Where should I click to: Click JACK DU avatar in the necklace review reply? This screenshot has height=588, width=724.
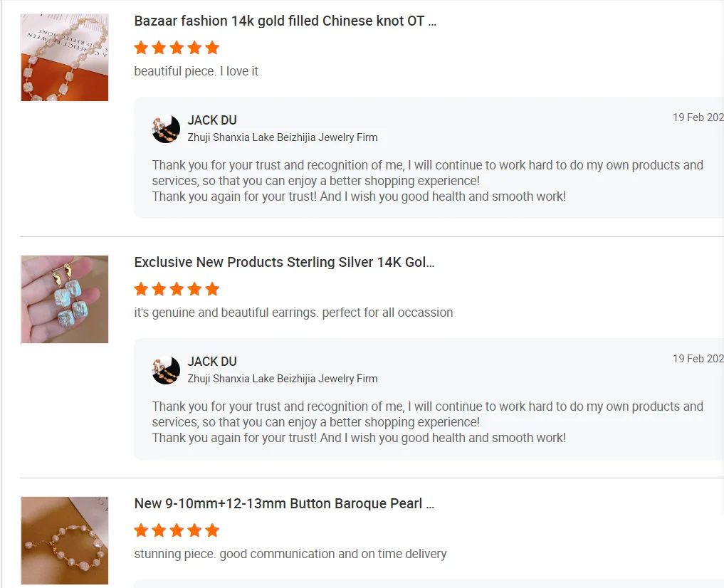(166, 129)
